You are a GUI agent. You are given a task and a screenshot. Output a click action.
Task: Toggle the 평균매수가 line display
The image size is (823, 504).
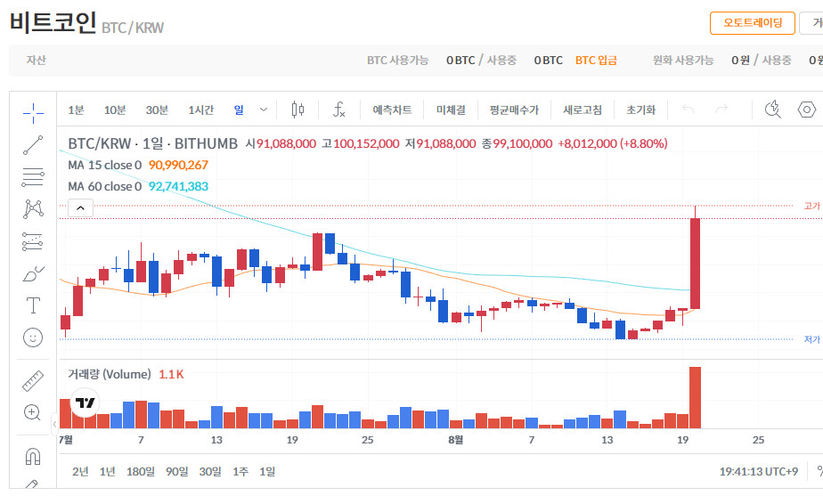pos(514,110)
